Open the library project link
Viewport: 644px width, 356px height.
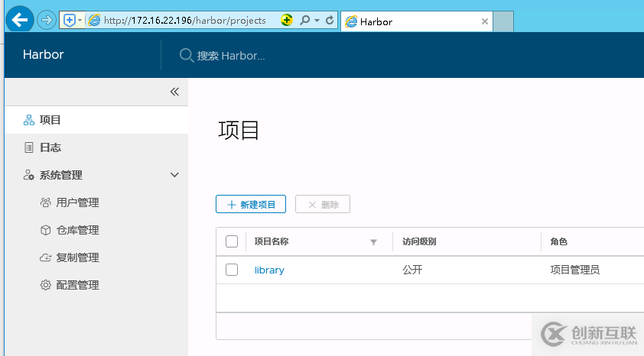click(269, 270)
